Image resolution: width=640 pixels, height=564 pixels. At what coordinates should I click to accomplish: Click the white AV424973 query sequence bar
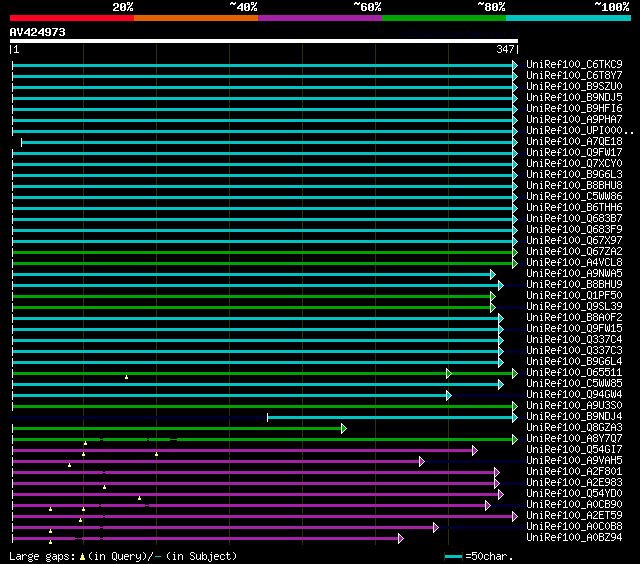(x=263, y=41)
